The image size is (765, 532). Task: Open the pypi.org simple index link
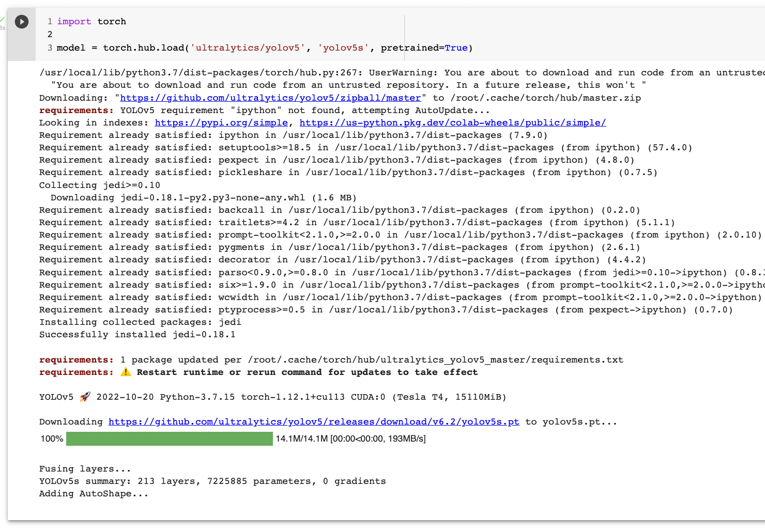click(x=221, y=122)
